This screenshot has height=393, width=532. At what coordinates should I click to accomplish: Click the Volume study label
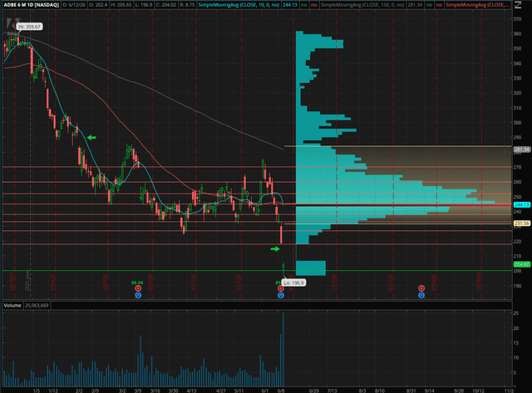[x=12, y=305]
